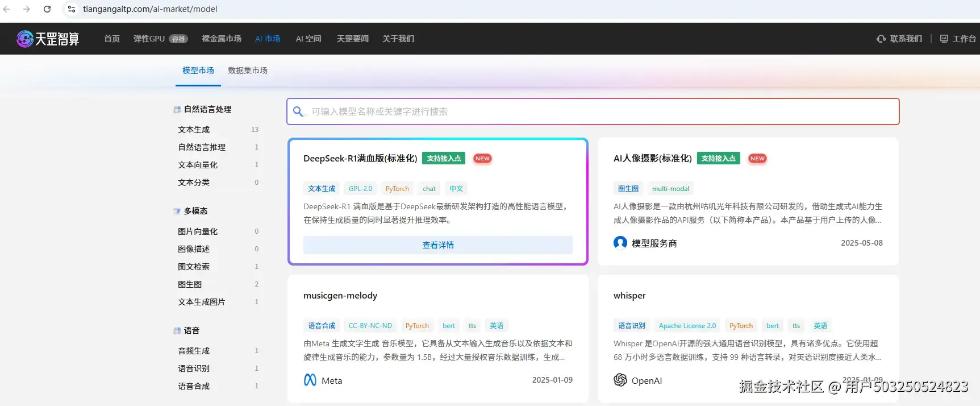Viewport: 980px width, 406px height.
Task: Reload the page with refresh icon
Action: tap(47, 9)
